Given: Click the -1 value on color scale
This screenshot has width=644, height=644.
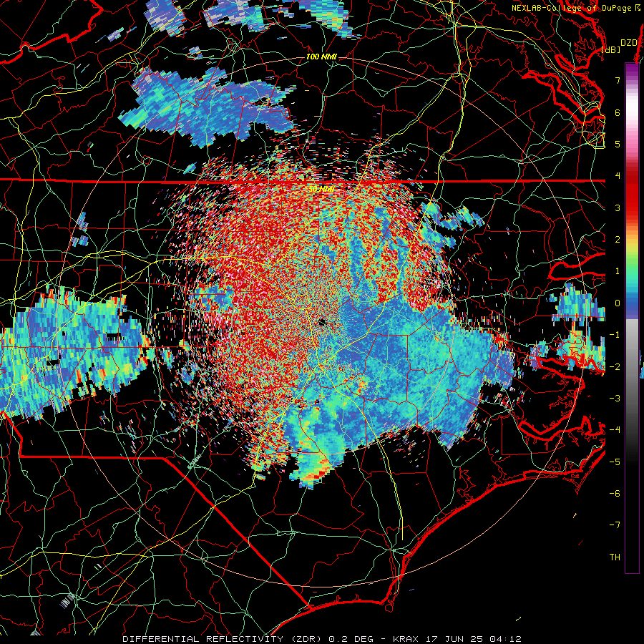Looking at the screenshot, I should click(x=615, y=335).
